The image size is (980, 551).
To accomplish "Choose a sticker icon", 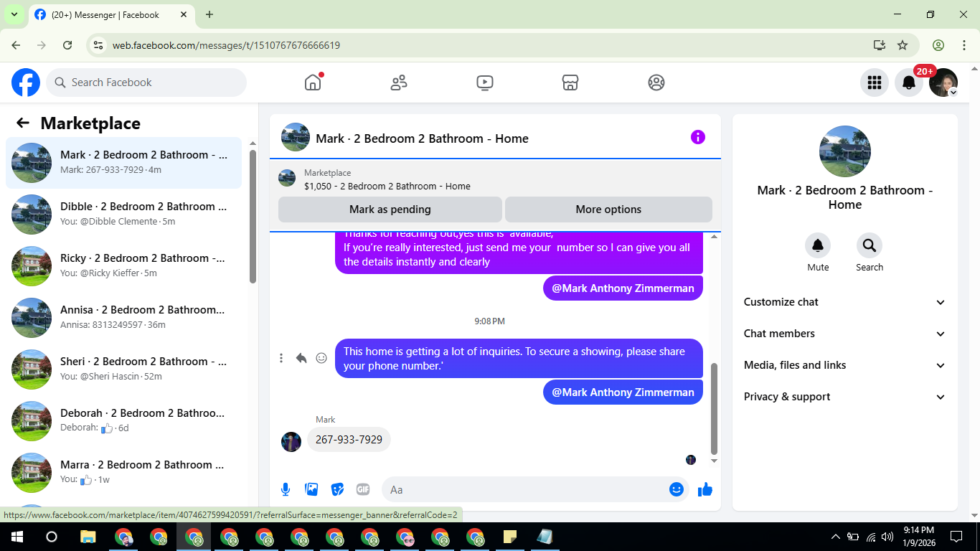I will point(337,489).
